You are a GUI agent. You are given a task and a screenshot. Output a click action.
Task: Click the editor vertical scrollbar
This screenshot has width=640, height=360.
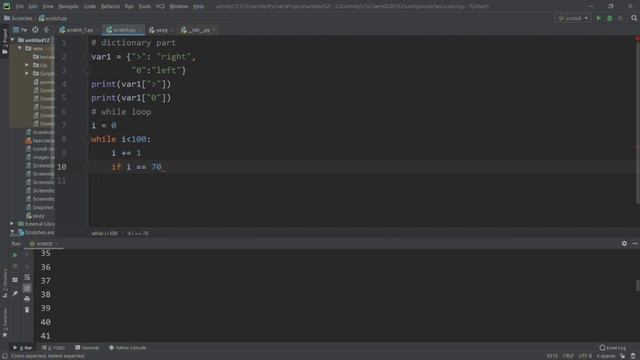point(637,122)
